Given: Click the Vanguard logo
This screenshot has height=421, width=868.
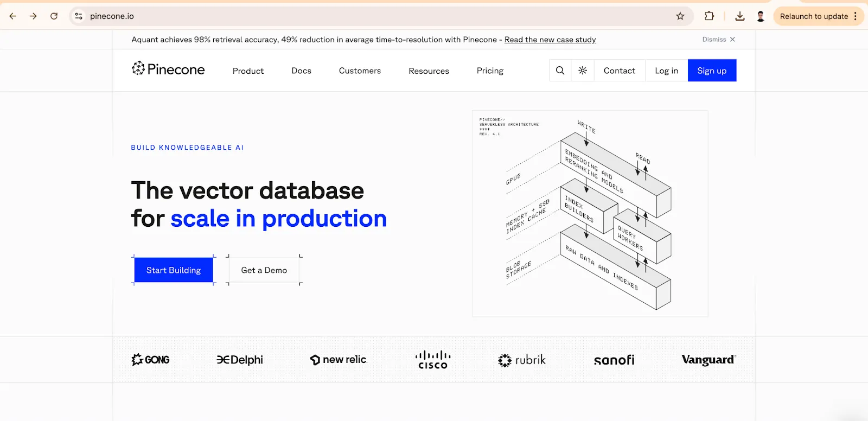Looking at the screenshot, I should 709,360.
